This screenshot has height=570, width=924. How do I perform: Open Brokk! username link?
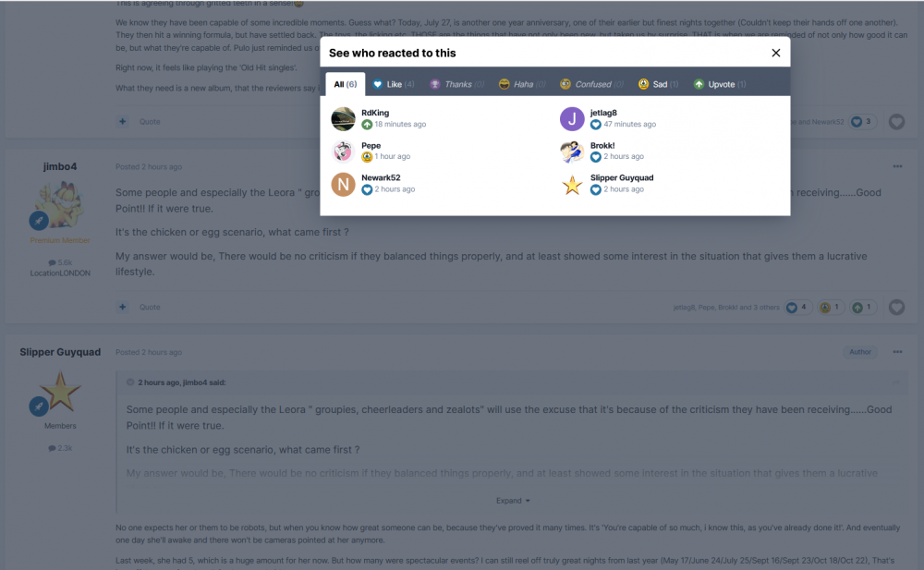pyautogui.click(x=602, y=146)
